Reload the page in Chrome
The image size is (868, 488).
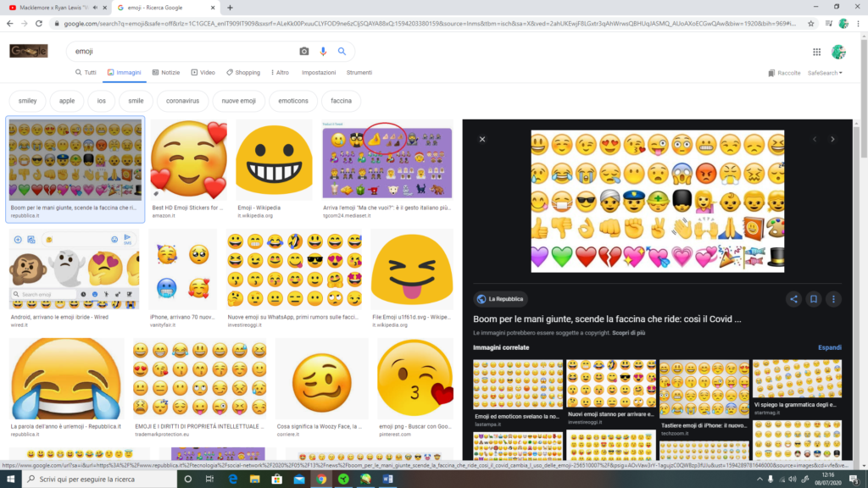39,23
